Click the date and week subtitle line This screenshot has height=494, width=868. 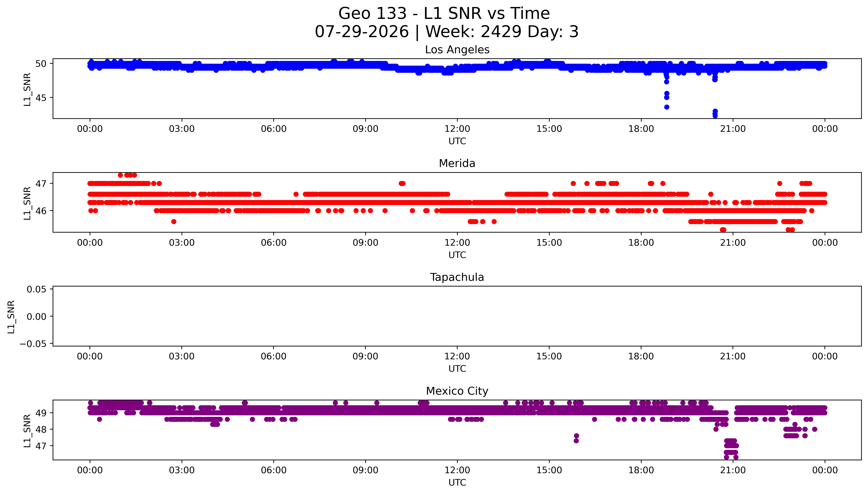[x=446, y=32]
